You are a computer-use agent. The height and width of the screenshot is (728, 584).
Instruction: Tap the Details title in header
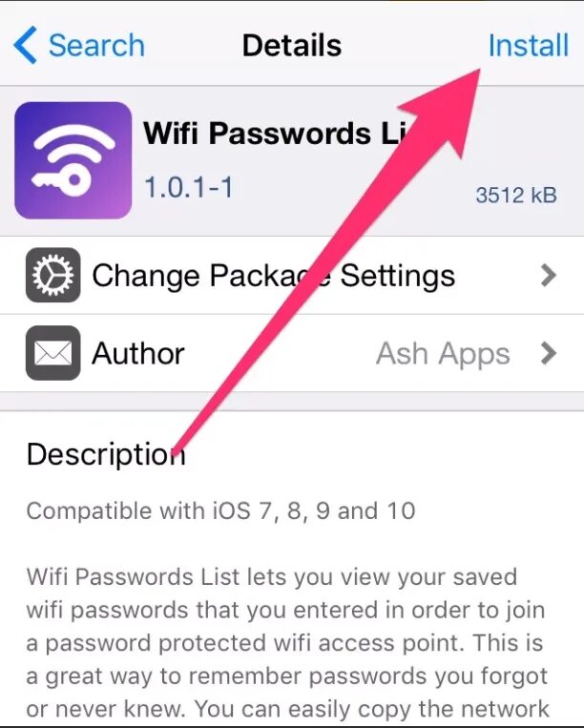coord(292,46)
